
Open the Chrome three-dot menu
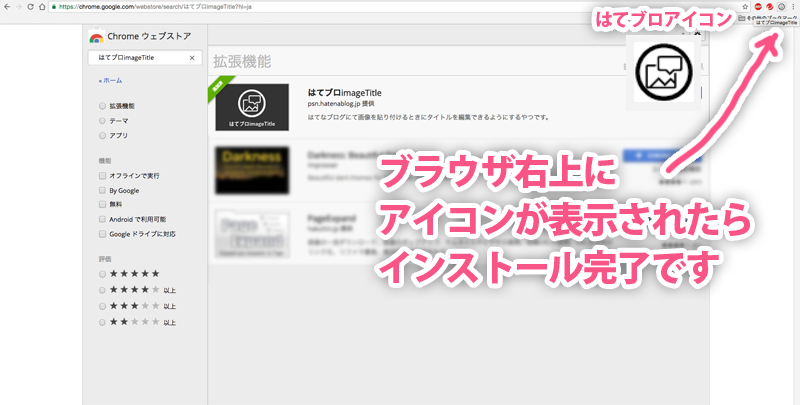coord(793,7)
